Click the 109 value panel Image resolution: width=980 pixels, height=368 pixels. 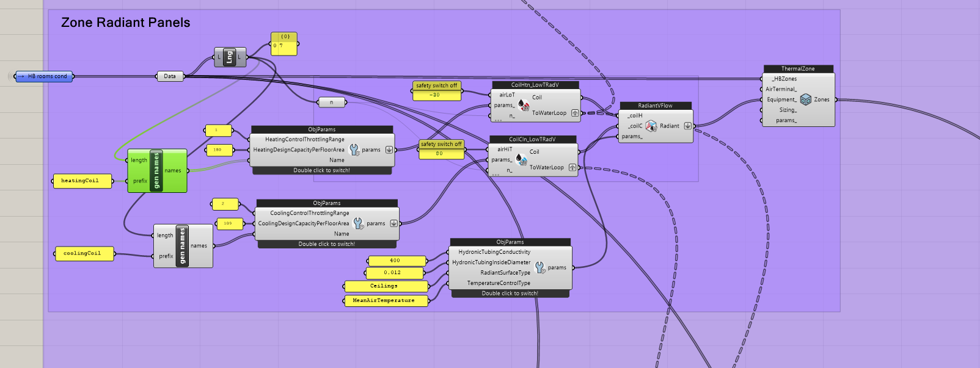point(229,223)
